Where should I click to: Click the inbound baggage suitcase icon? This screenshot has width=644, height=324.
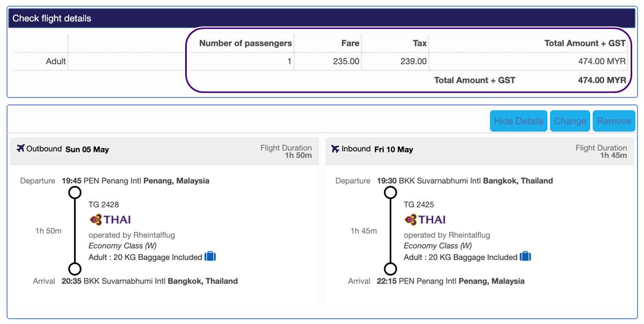coord(525,257)
